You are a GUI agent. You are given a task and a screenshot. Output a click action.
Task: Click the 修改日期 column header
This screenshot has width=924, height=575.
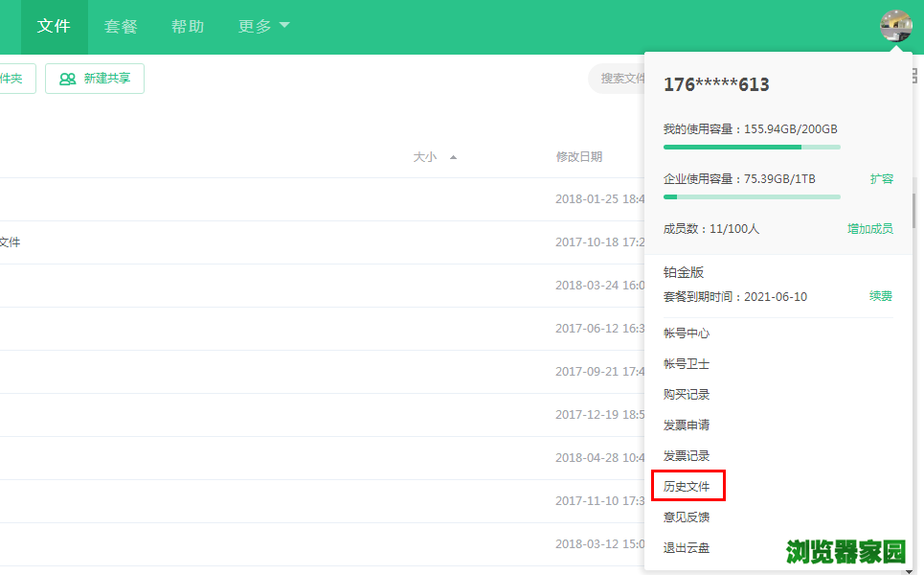tap(579, 157)
